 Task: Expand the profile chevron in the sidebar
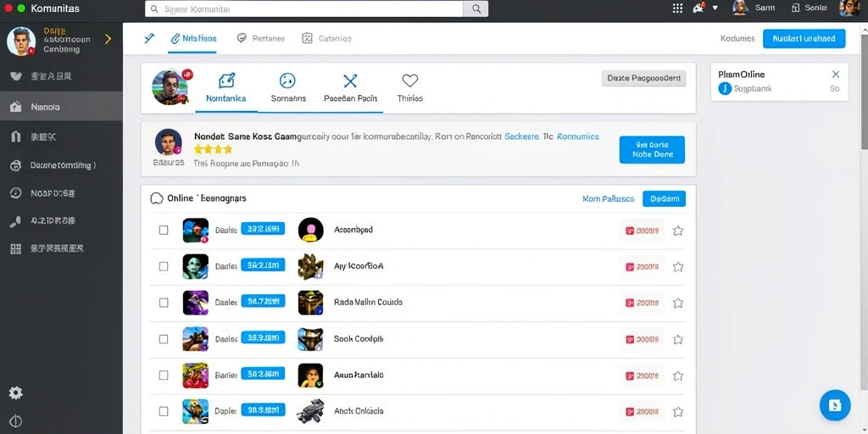click(x=108, y=39)
